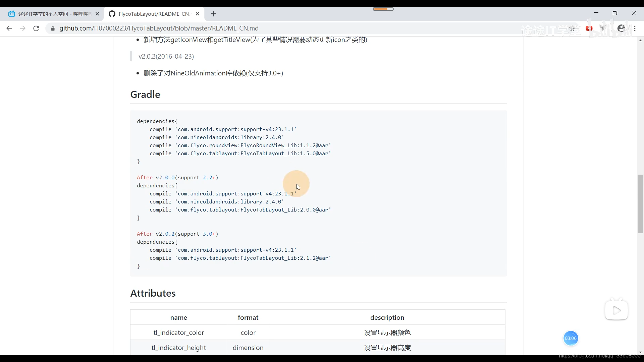Click the 'After v2.0.0(support 2.2+)' line
This screenshot has width=644, height=362.
click(x=177, y=178)
